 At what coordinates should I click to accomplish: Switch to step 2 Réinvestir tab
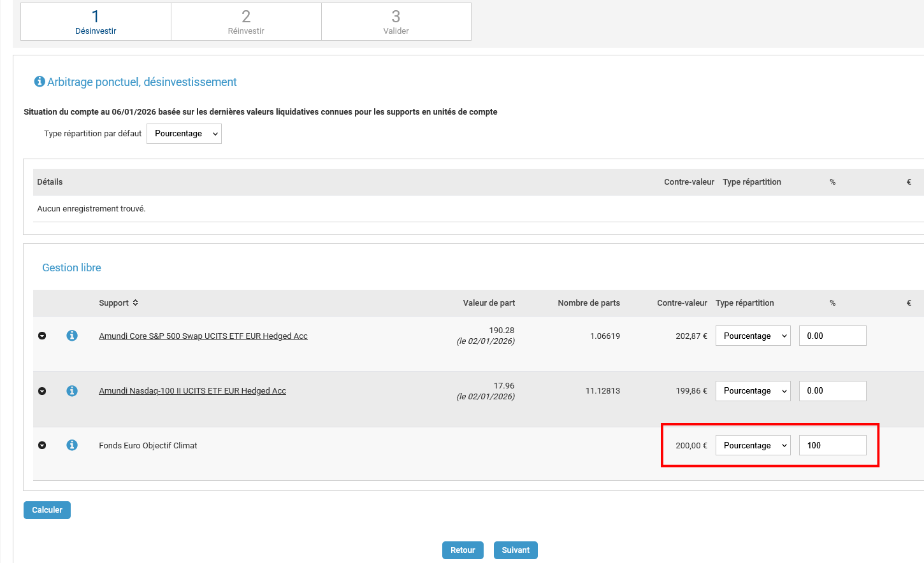pos(246,22)
